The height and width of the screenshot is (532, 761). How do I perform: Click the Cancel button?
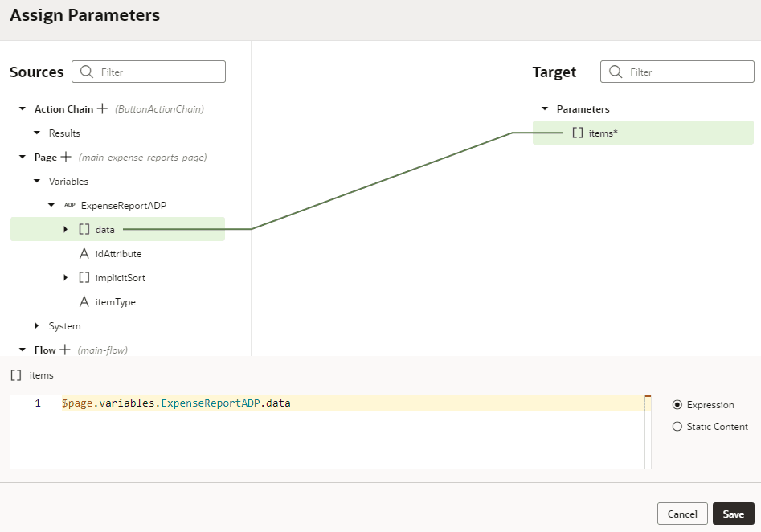682,514
